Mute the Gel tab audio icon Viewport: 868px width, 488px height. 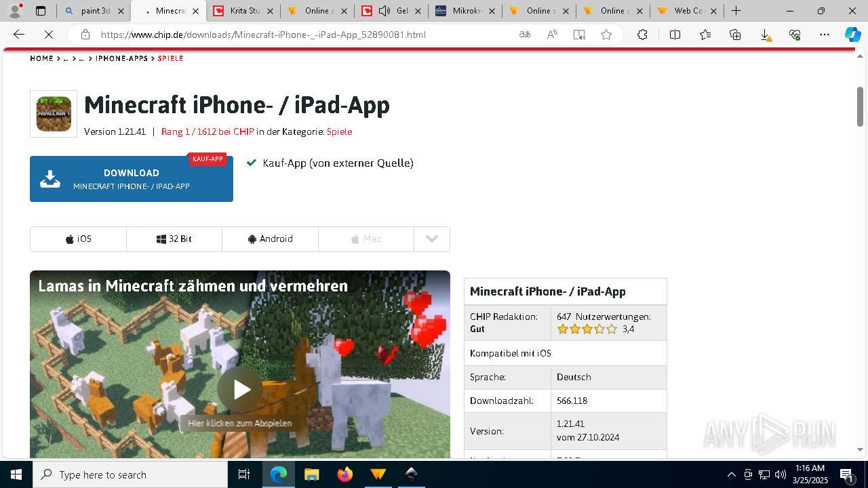384,11
